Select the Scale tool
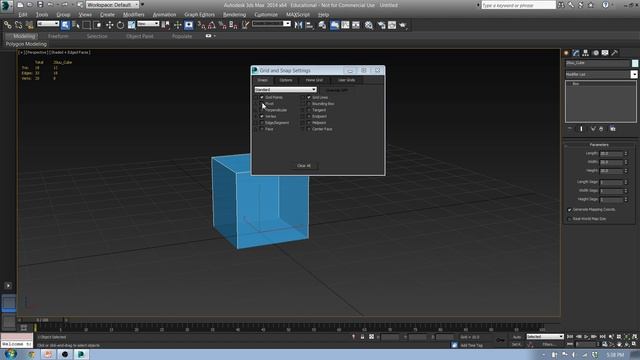Image resolution: width=640 pixels, height=360 pixels. 131,25
